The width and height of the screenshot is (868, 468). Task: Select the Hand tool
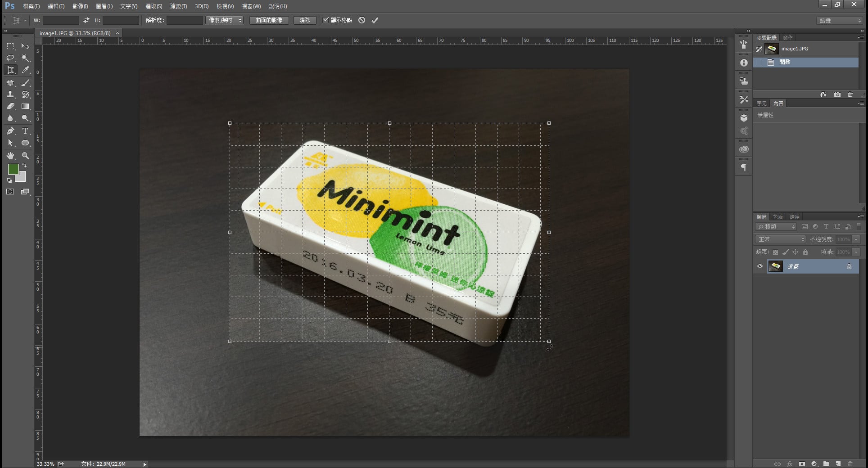[x=10, y=156]
